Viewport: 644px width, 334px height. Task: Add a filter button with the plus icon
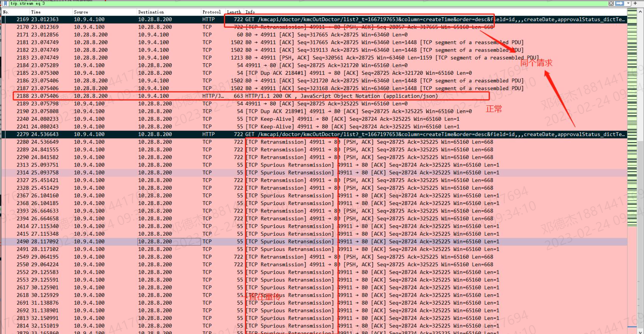click(635, 3)
